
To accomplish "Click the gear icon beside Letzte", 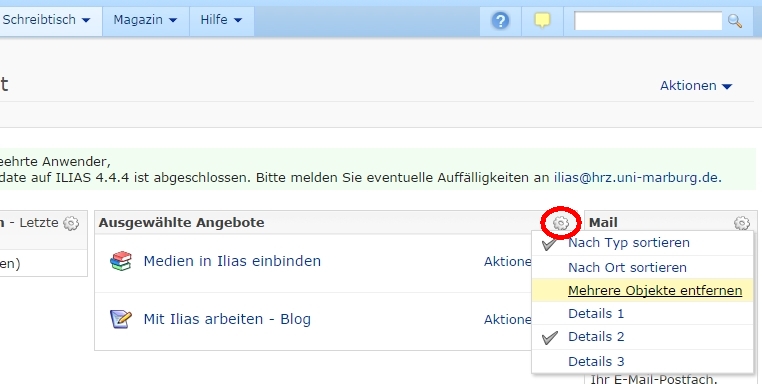I will pyautogui.click(x=71, y=223).
